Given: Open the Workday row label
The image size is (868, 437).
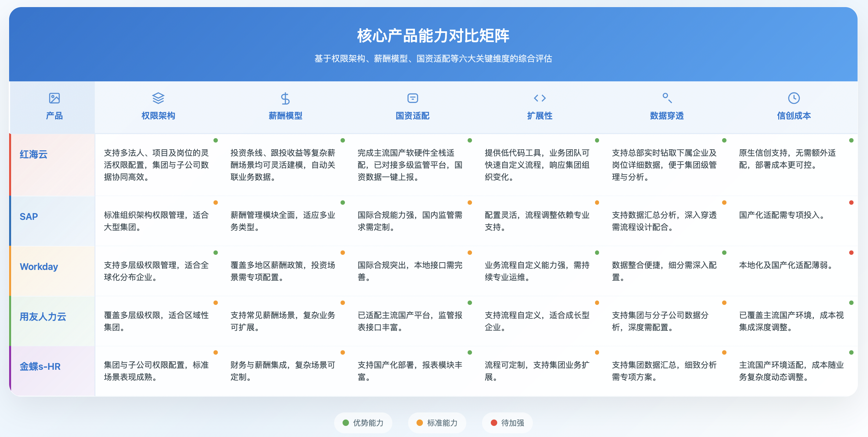Looking at the screenshot, I should (x=39, y=267).
